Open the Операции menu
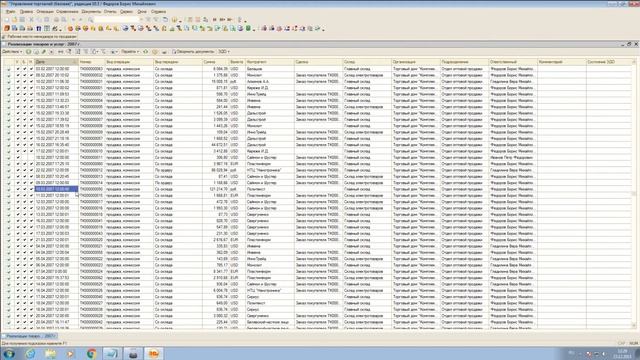Screen dimensions: 640x360 tap(45, 12)
